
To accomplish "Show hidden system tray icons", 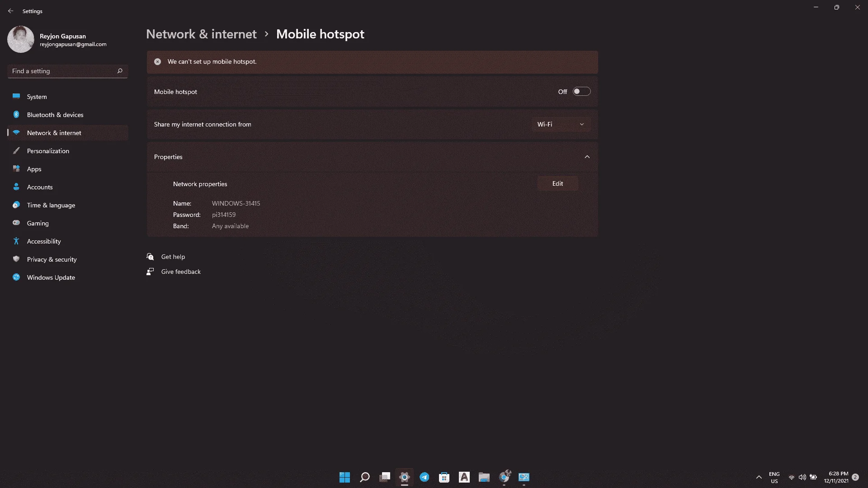I will click(759, 477).
